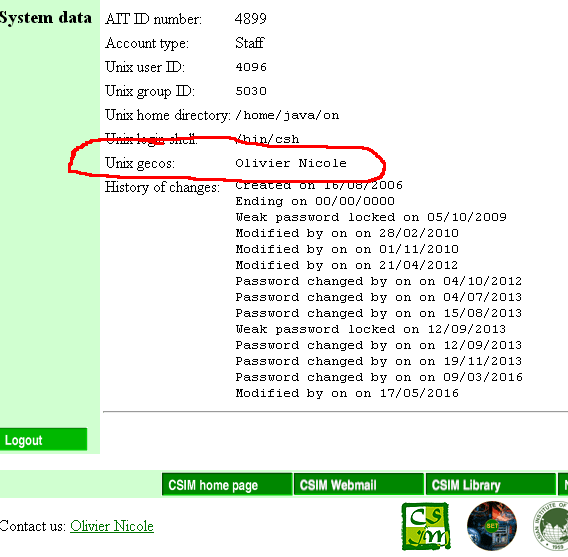
Task: Open the CSIM Library link
Action: coord(490,485)
